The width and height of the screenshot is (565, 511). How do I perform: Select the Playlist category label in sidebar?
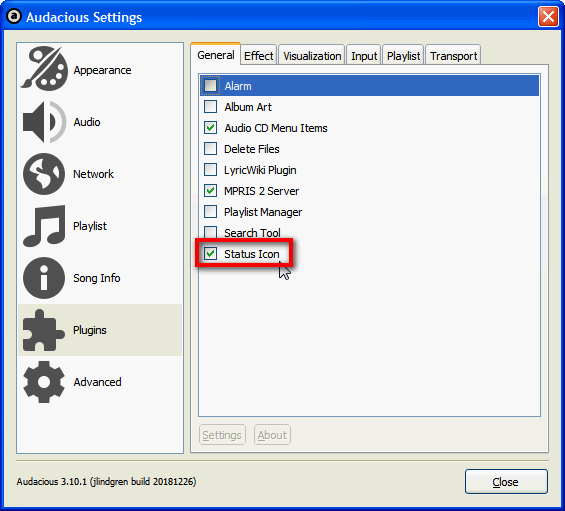(x=90, y=226)
